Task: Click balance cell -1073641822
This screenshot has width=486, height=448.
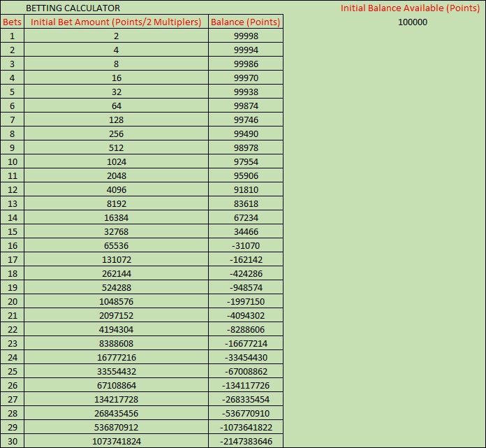Action: 246,426
